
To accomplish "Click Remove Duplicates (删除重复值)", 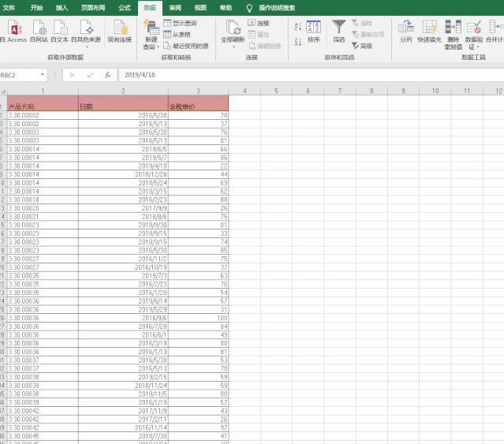I will coord(454,35).
